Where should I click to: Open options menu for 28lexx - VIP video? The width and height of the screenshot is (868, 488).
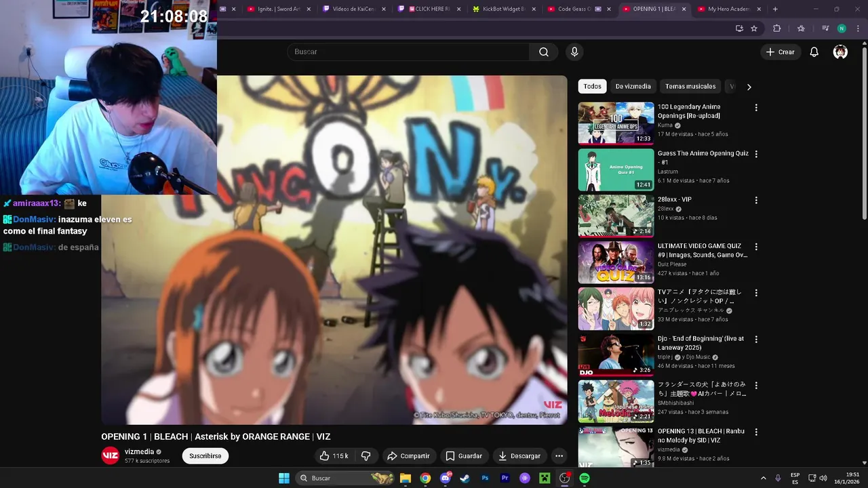tap(756, 201)
